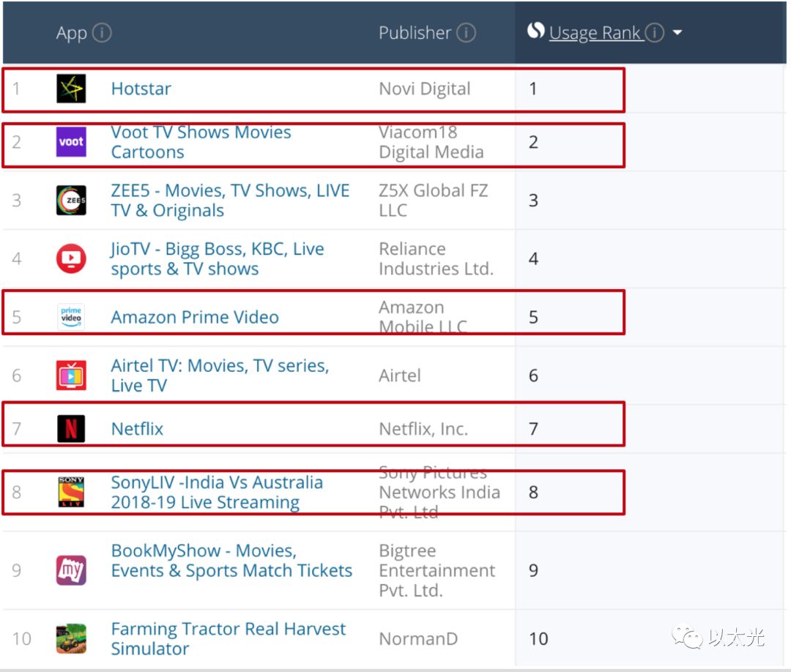Click the info icon beside Usage Rank
The image size is (791, 672).
click(x=654, y=33)
